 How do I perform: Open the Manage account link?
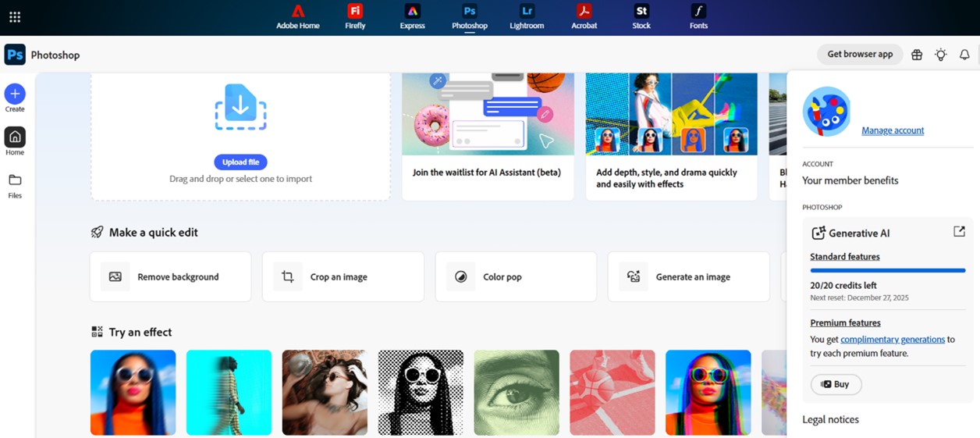893,130
